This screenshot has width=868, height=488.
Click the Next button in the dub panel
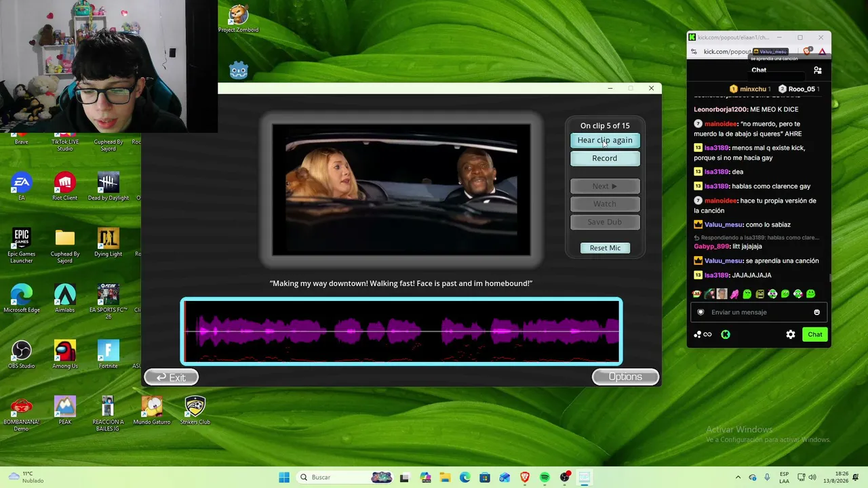point(605,186)
